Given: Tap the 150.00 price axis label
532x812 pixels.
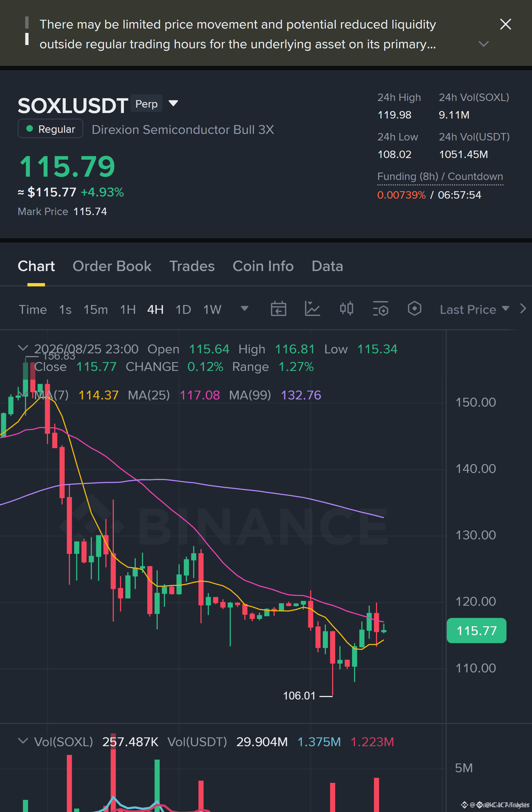Looking at the screenshot, I should tap(476, 402).
